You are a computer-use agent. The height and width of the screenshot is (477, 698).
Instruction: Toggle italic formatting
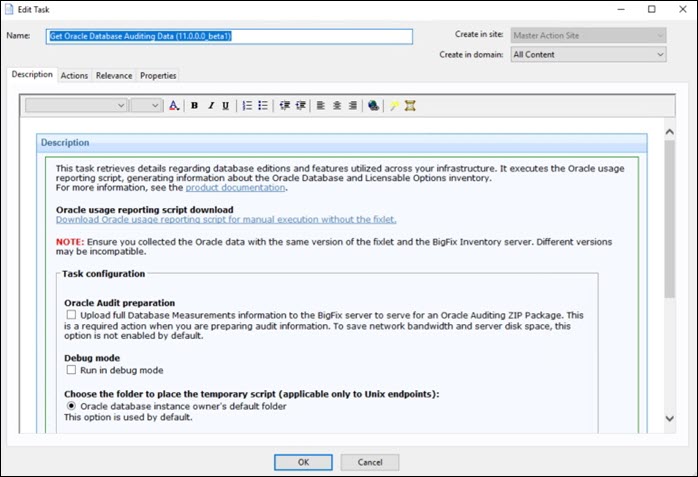point(211,106)
